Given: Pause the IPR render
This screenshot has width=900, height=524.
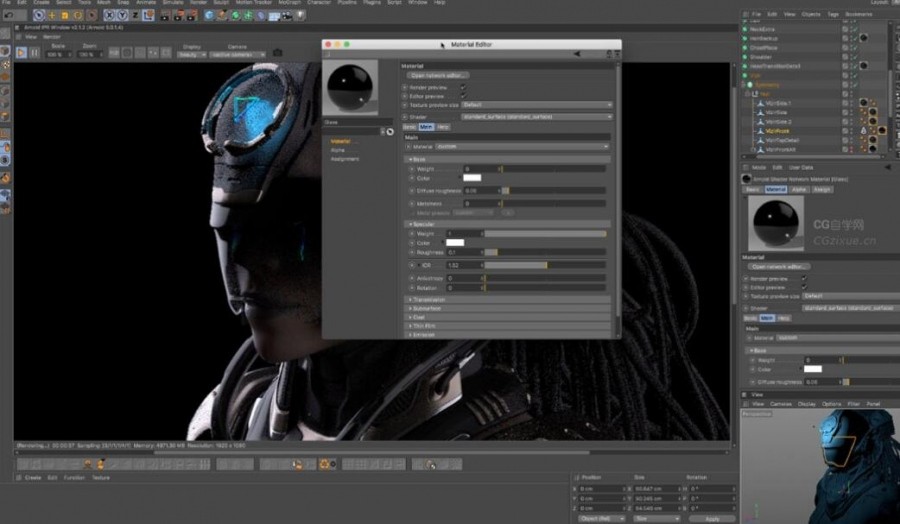Looking at the screenshot, I should [34, 53].
